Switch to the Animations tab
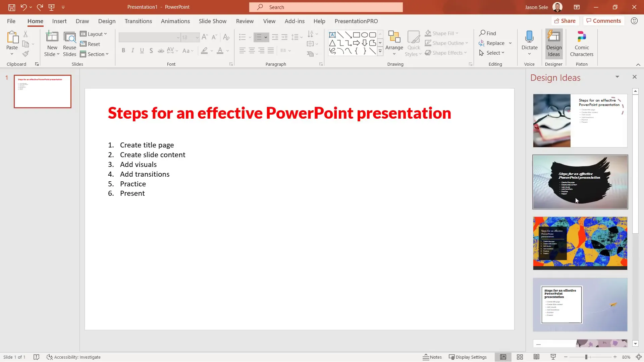The width and height of the screenshot is (644, 362). coord(175,21)
